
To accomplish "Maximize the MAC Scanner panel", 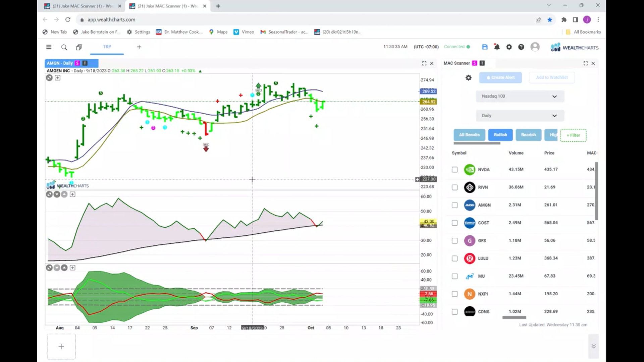I will pos(586,63).
